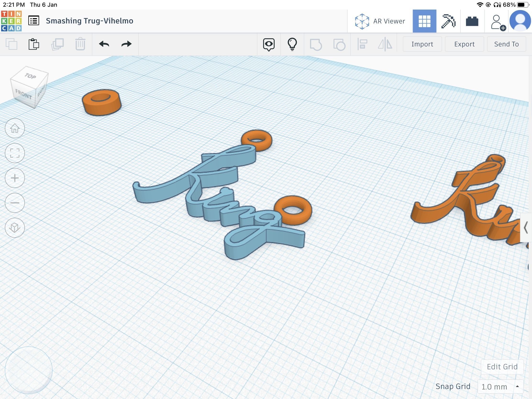Click the Group shapes icon
Image resolution: width=532 pixels, height=399 pixels.
coord(316,44)
